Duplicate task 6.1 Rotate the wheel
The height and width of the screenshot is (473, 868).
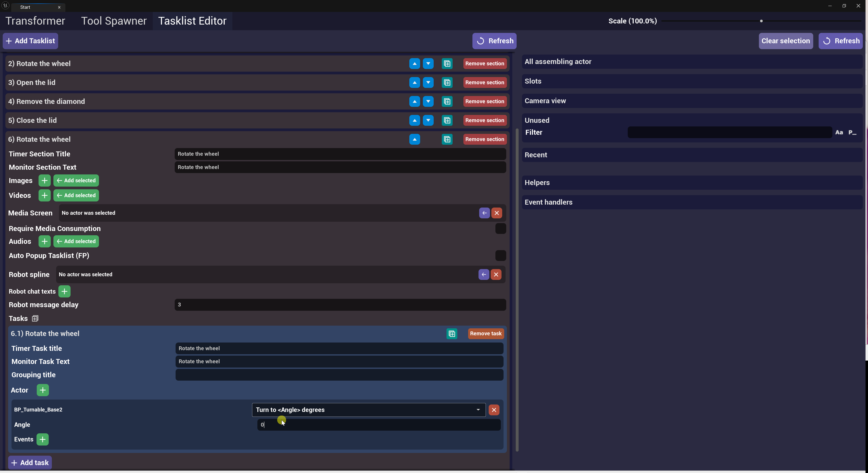451,334
